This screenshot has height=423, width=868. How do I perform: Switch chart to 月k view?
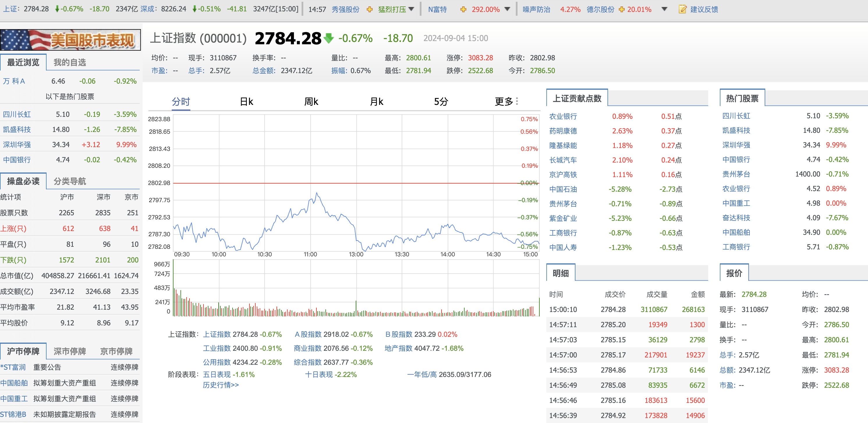pos(377,102)
